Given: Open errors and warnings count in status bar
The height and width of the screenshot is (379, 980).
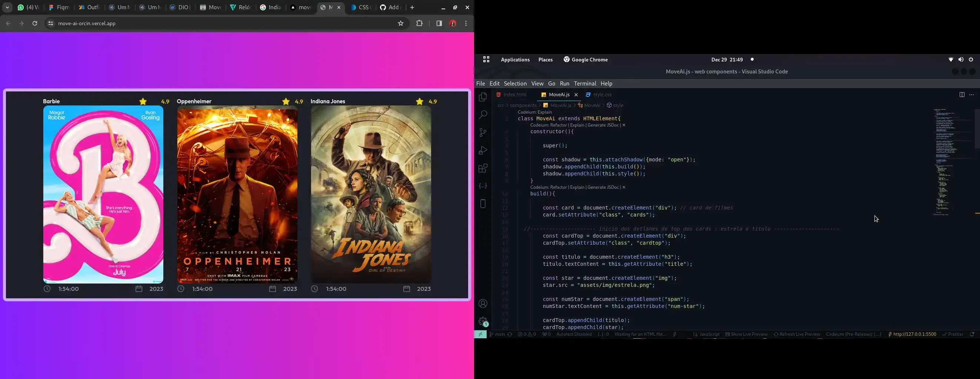Looking at the screenshot, I should pyautogui.click(x=527, y=334).
